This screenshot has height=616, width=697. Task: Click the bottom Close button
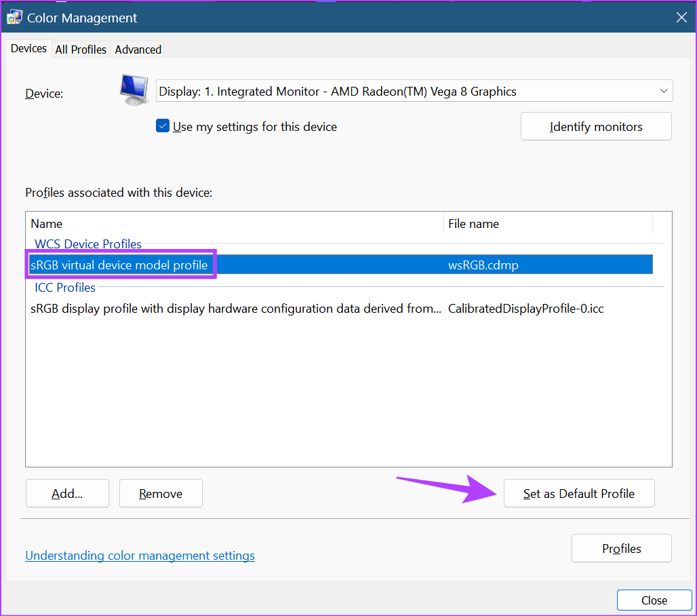point(654,600)
